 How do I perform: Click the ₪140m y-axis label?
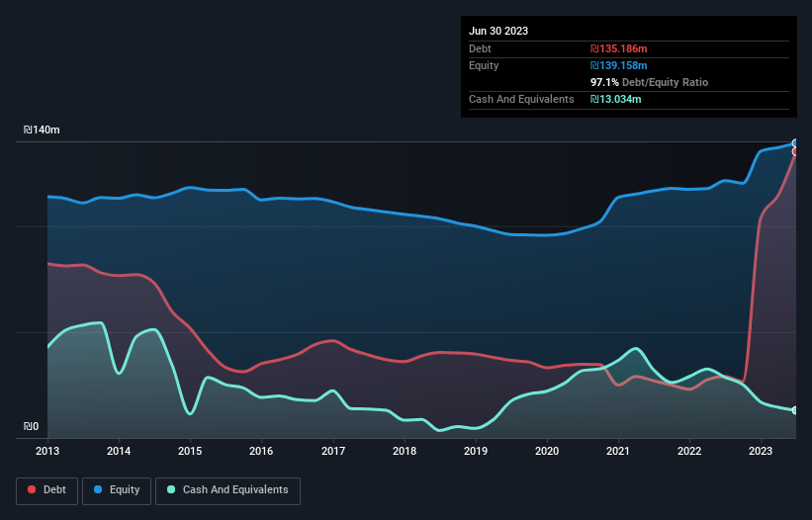coord(42,130)
